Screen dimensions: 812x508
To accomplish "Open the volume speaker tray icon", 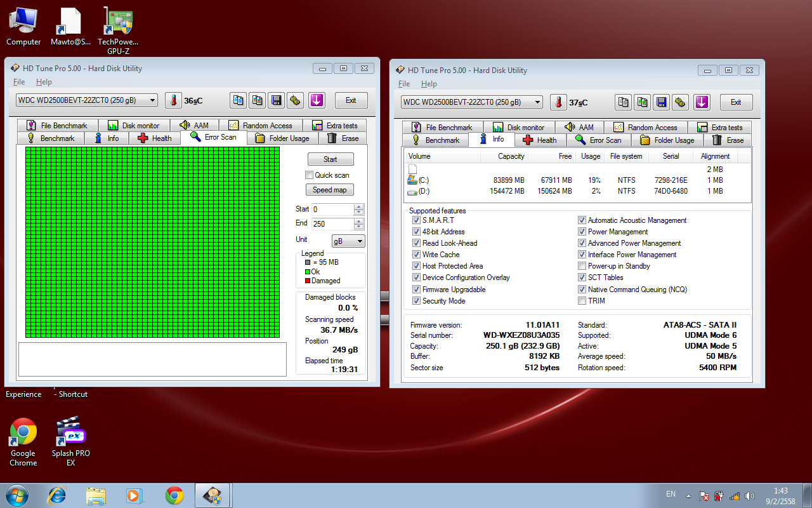I will [x=750, y=496].
